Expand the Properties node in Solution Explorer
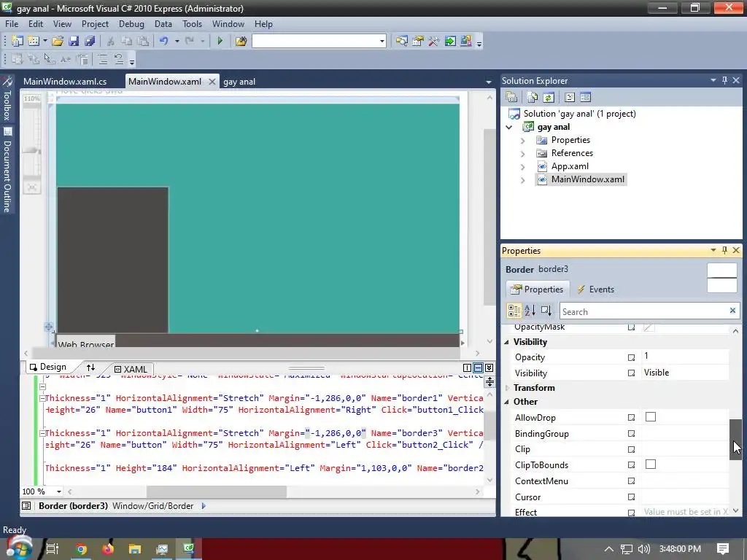This screenshot has width=747, height=560. (x=522, y=141)
